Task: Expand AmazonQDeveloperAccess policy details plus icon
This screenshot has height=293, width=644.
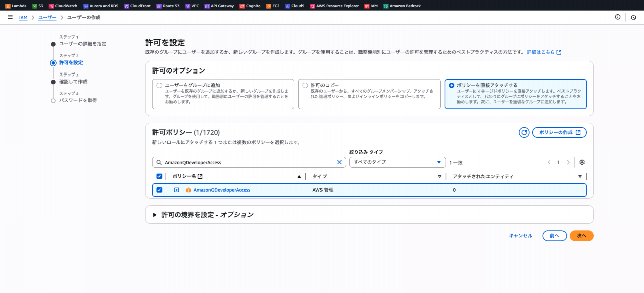Action: tap(177, 190)
